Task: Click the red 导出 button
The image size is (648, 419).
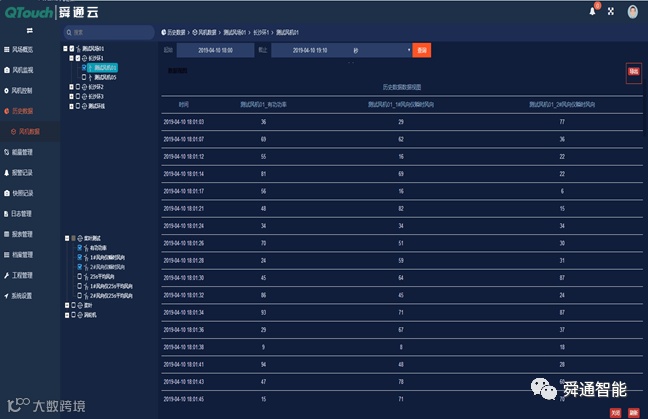Action: click(634, 71)
